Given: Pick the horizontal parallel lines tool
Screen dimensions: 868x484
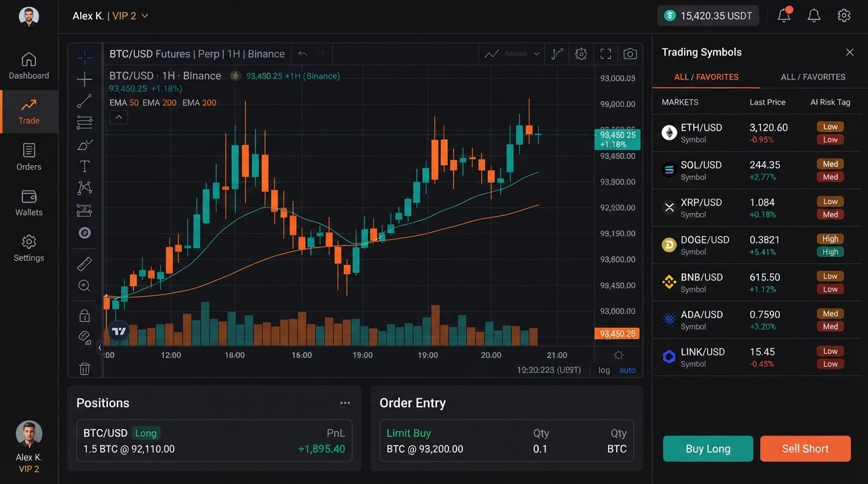Looking at the screenshot, I should (85, 122).
